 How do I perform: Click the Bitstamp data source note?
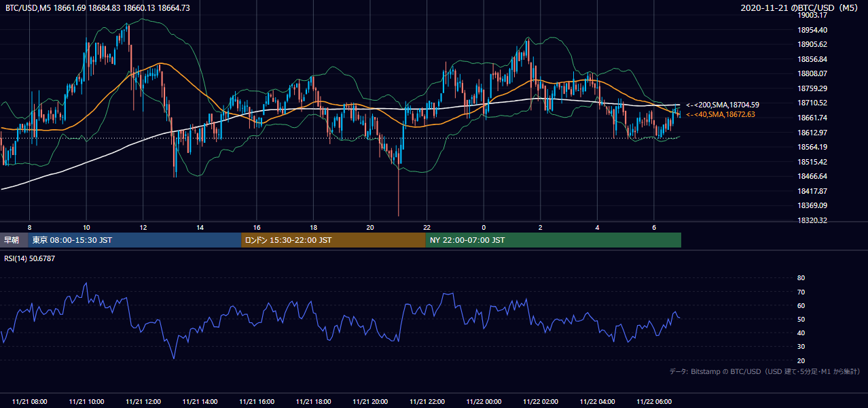[x=765, y=372]
